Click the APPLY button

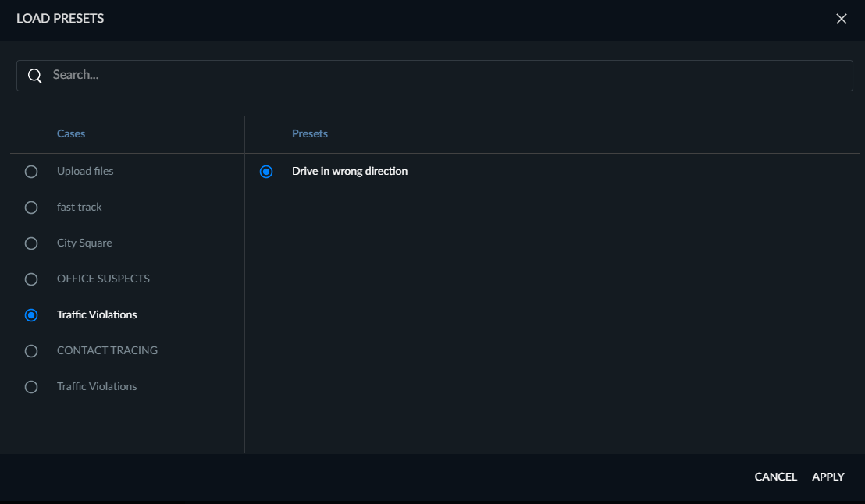click(x=828, y=477)
